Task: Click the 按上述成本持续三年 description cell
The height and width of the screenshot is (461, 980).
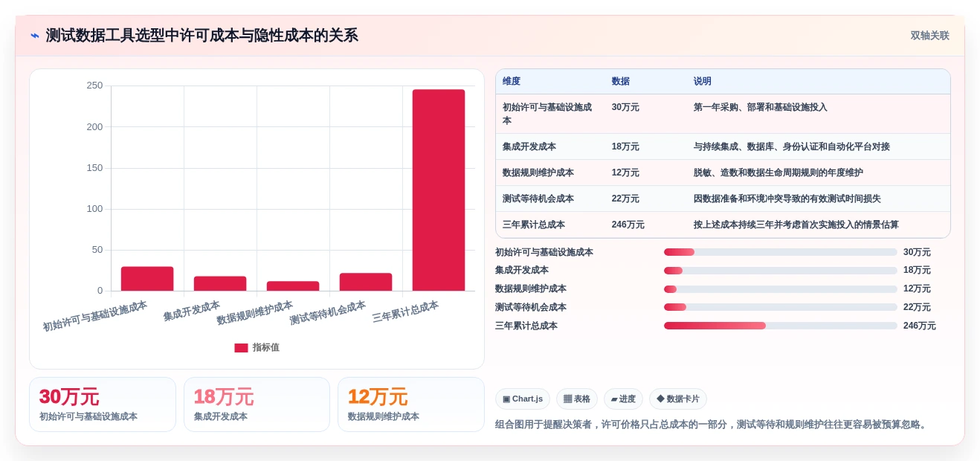Action: pyautogui.click(x=819, y=225)
